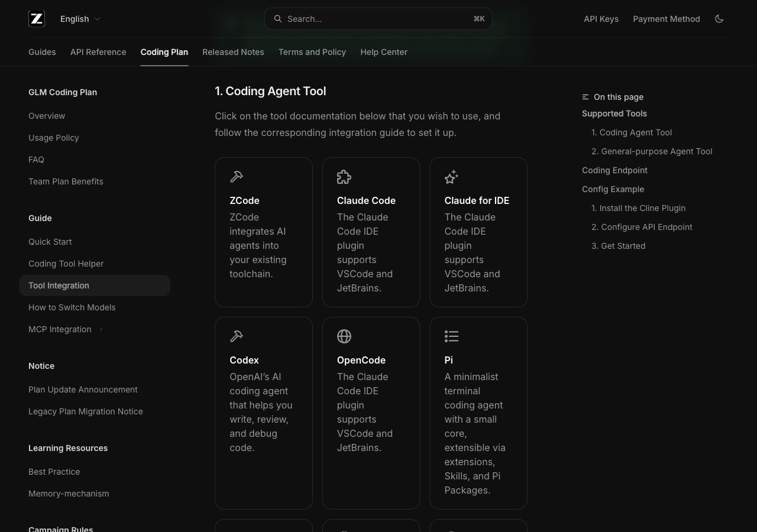
Task: Open the Claude Code card title
Action: (366, 200)
